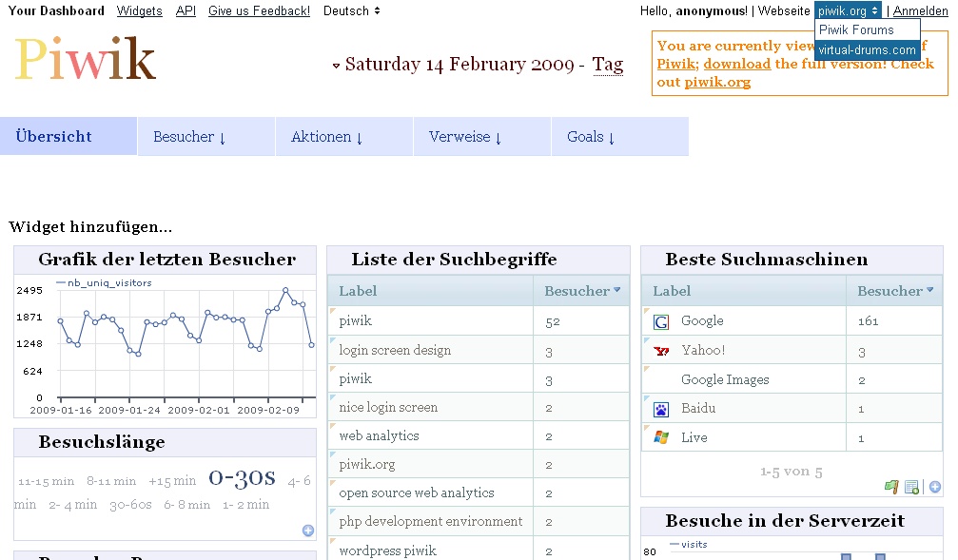Open the Besucher menu

pos(206,136)
